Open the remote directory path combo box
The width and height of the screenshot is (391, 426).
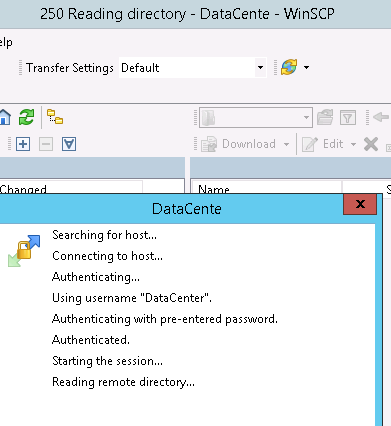pyautogui.click(x=256, y=117)
